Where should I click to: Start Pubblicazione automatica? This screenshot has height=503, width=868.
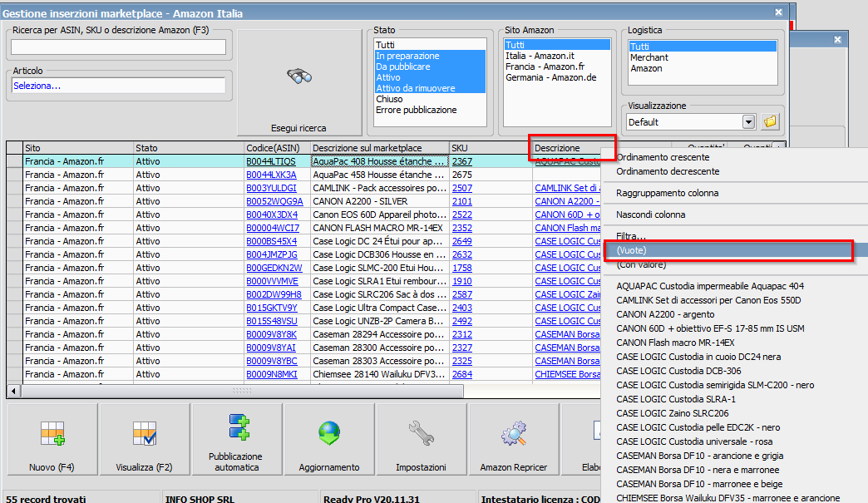pyautogui.click(x=236, y=439)
